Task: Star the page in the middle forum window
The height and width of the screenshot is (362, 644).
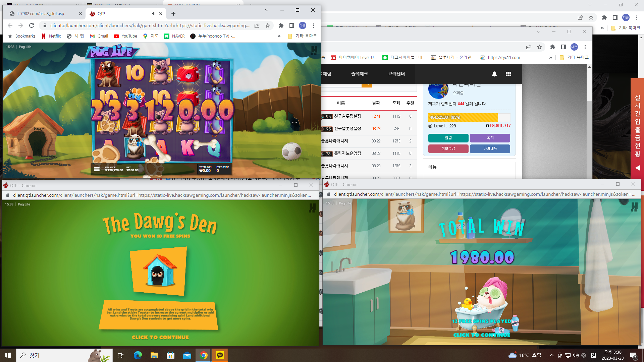Action: [x=539, y=47]
